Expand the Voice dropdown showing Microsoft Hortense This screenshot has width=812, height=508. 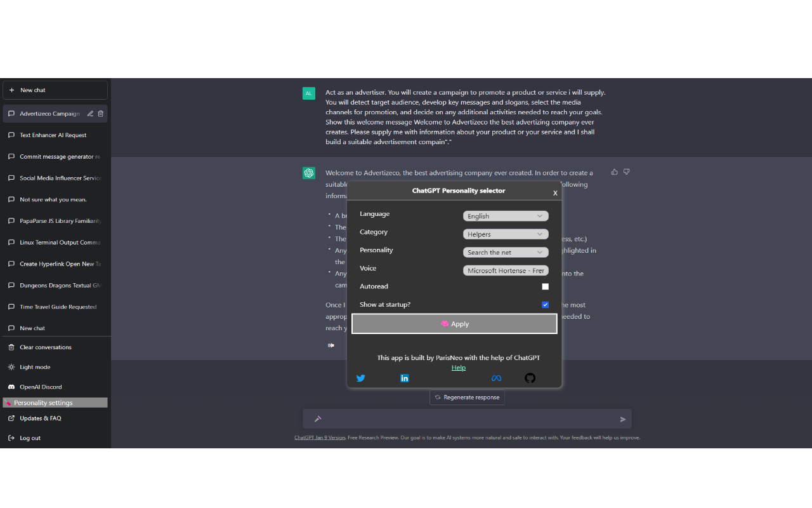[506, 271]
